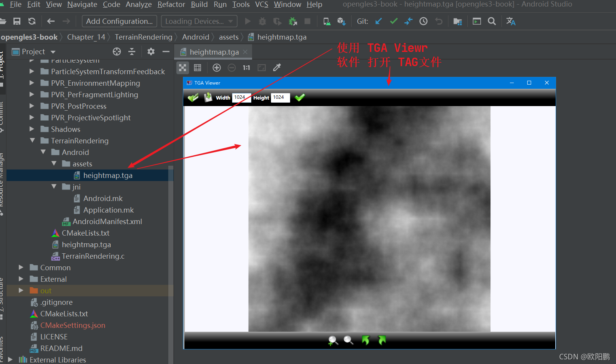Open the Refactor menu
The height and width of the screenshot is (364, 616).
171,4
